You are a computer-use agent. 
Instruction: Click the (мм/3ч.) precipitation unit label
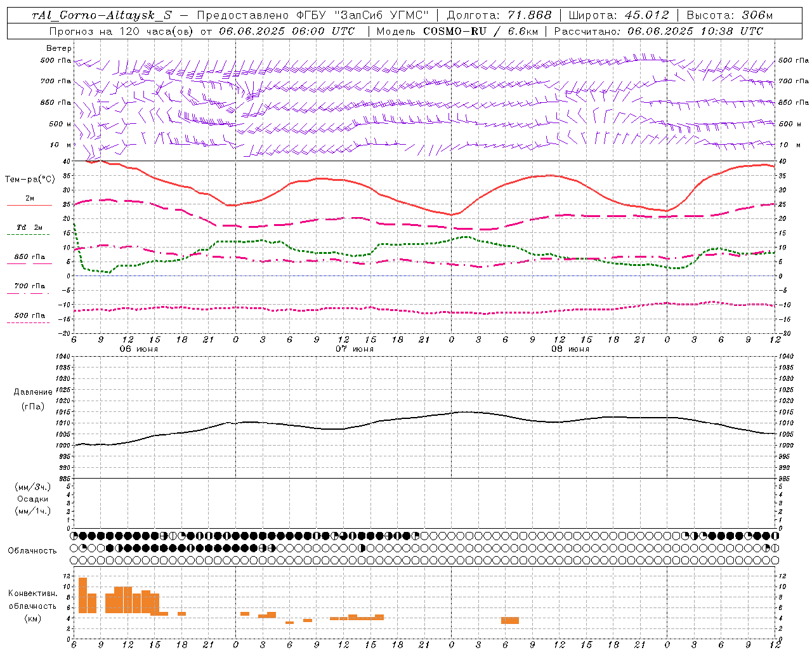pyautogui.click(x=33, y=487)
